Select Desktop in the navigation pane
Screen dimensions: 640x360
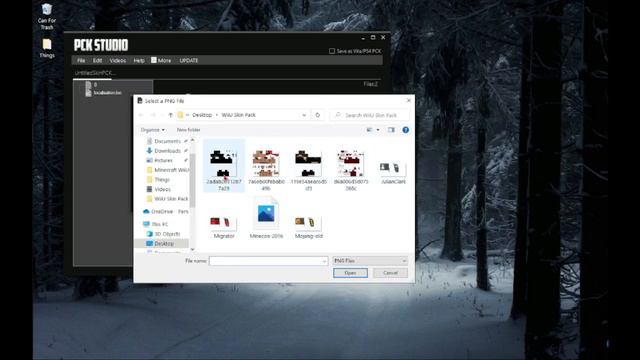point(162,244)
